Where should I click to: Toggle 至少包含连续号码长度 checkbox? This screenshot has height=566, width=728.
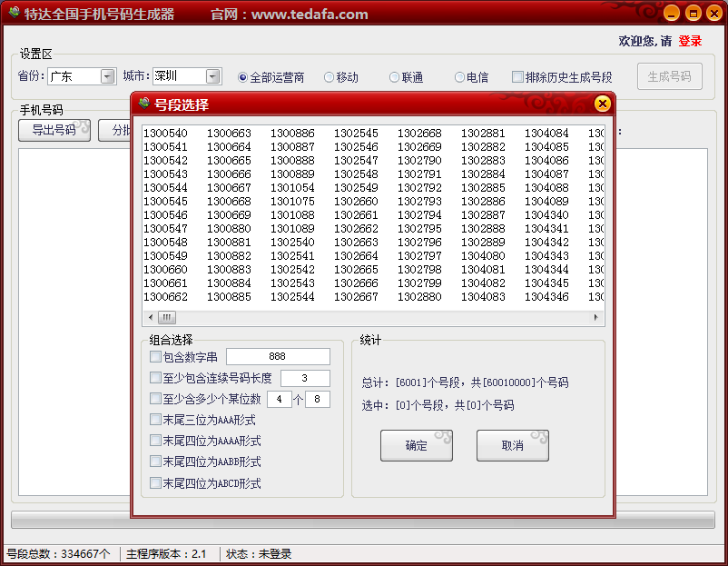[155, 378]
